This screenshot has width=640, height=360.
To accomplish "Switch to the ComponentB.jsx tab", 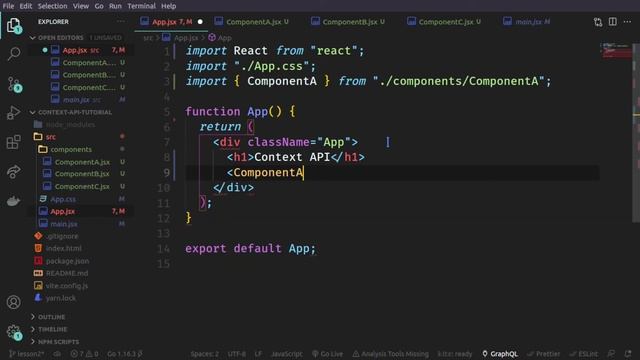I will 348,22.
